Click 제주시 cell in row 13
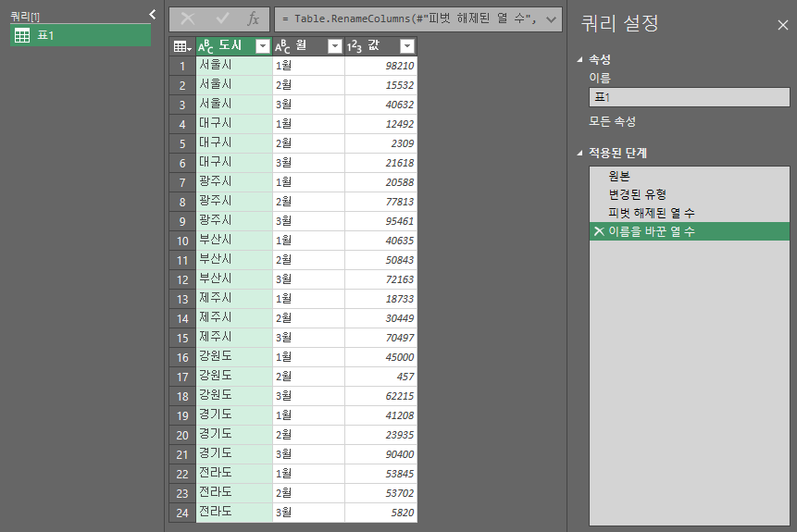The height and width of the screenshot is (532, 797). (234, 299)
